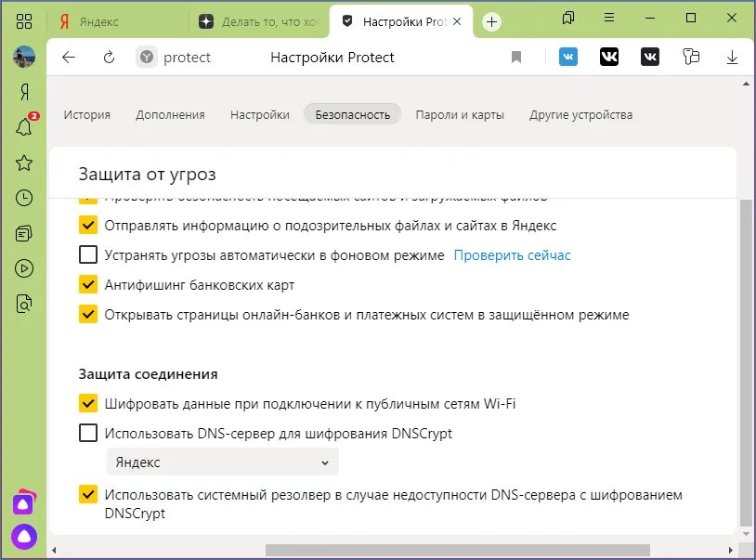Screen dimensions: 756x560
Task: Open the browser hamburger menu
Action: point(609,18)
